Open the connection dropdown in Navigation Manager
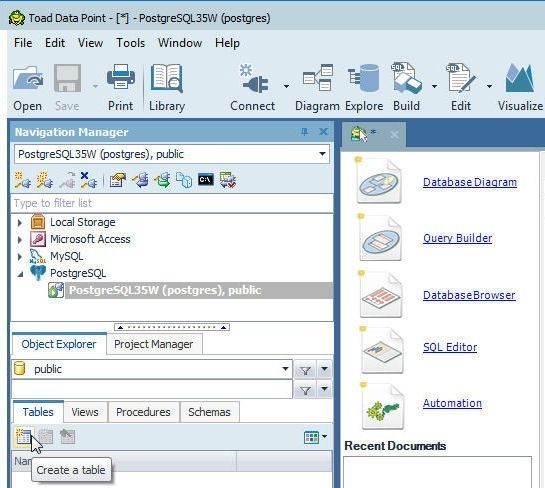The height and width of the screenshot is (488, 545). pyautogui.click(x=322, y=154)
